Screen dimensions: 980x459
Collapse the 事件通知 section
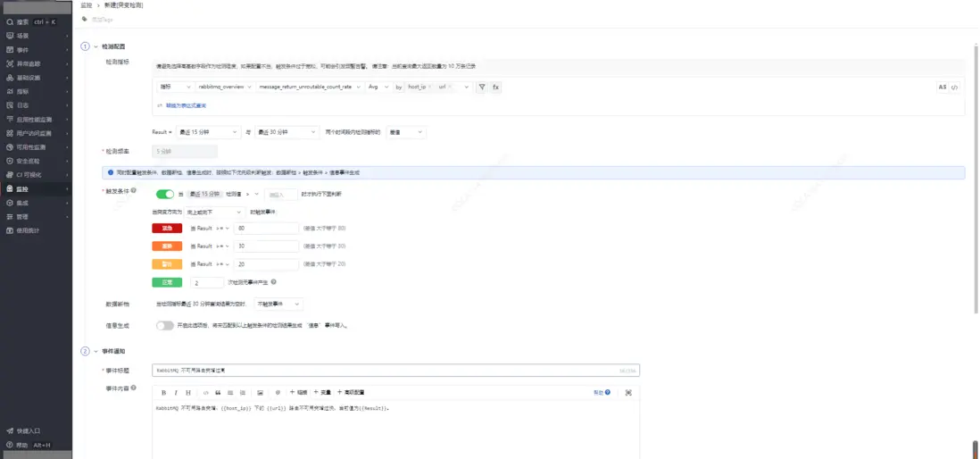click(x=96, y=351)
